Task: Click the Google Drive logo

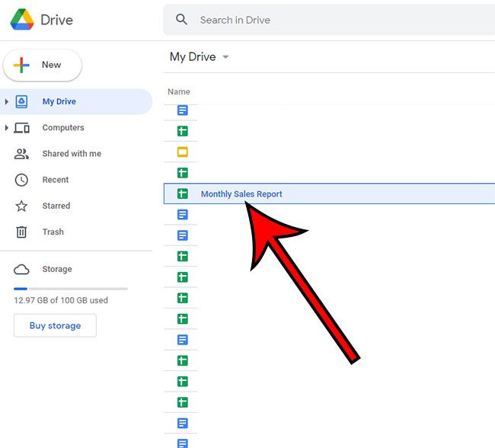Action: pyautogui.click(x=21, y=20)
